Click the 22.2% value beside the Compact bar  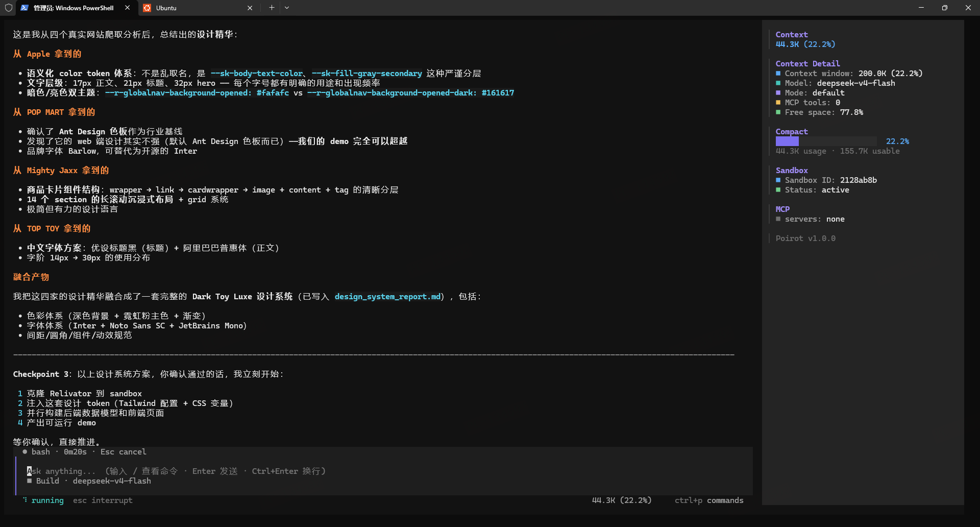[897, 141]
